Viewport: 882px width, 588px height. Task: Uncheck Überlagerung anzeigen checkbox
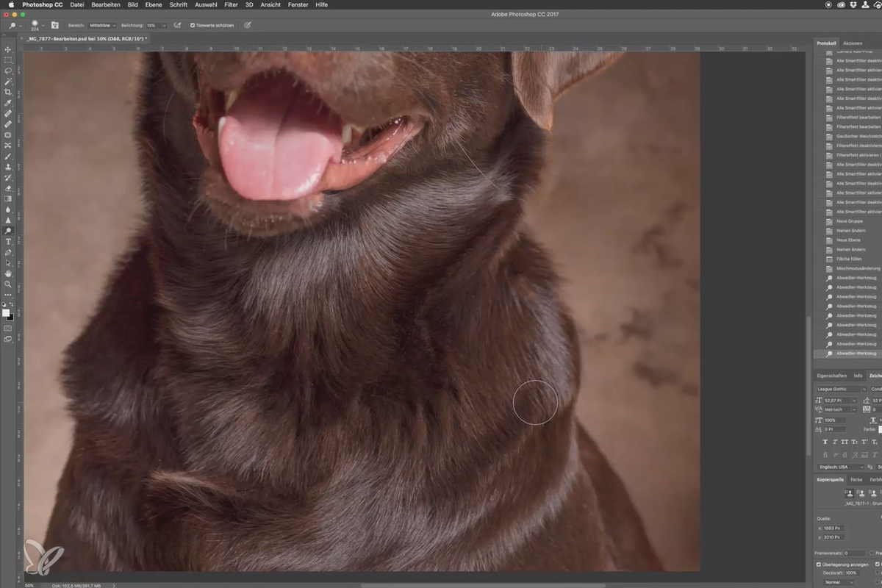pos(820,564)
